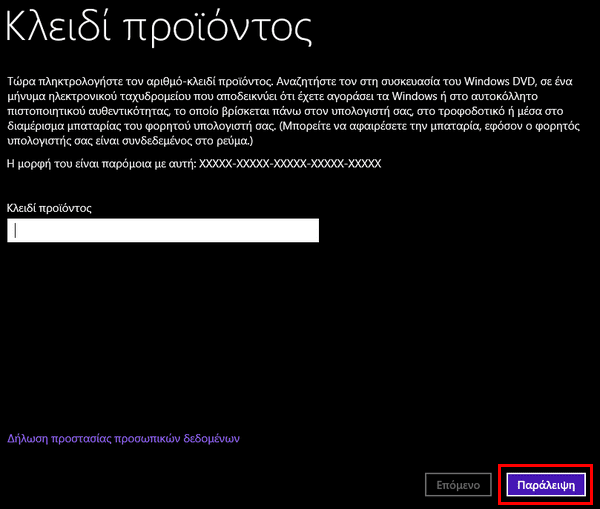Click the paragraph starting 'Τώρα πληκτρολογήστε'
The width and height of the screenshot is (600, 509).
[293, 111]
